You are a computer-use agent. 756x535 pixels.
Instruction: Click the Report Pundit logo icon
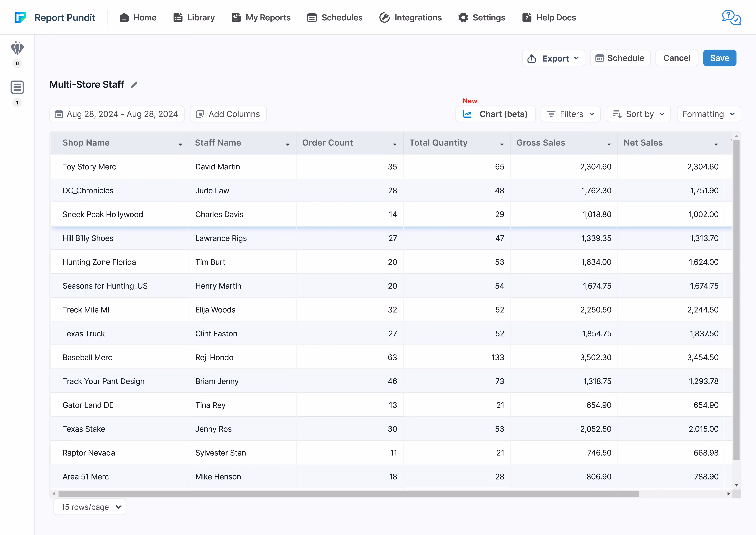(20, 17)
